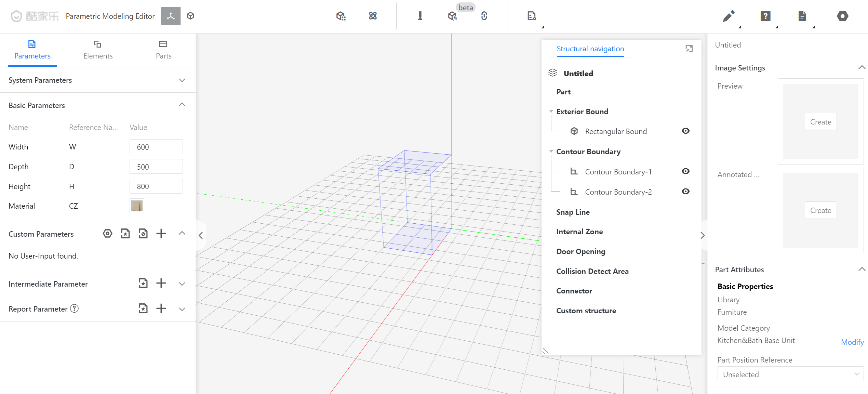
Task: Click the Material color swatch
Action: (137, 206)
